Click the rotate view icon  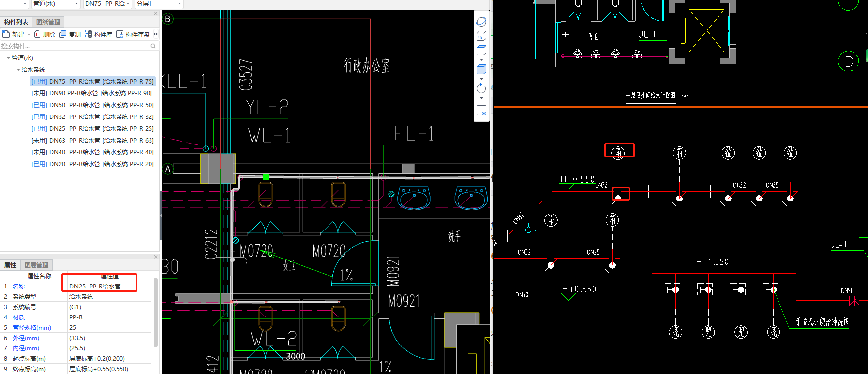pyautogui.click(x=481, y=88)
